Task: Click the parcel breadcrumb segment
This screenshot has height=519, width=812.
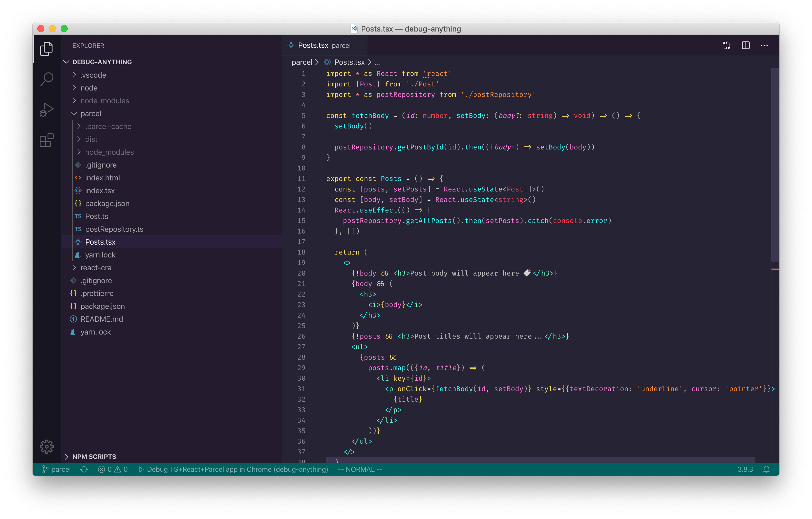Action: click(x=302, y=62)
